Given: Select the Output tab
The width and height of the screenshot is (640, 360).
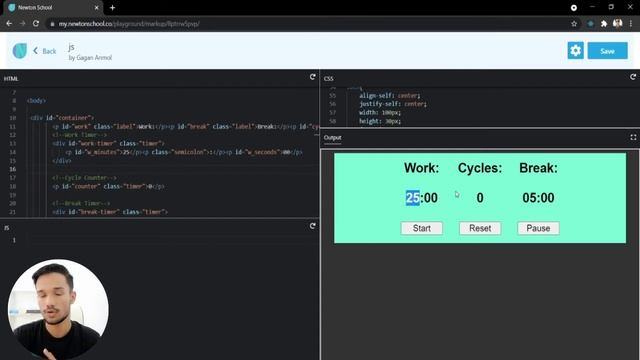Looking at the screenshot, I should click(332, 138).
